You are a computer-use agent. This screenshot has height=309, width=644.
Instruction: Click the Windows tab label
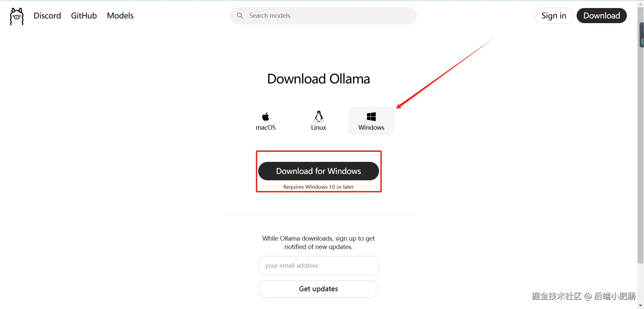371,128
